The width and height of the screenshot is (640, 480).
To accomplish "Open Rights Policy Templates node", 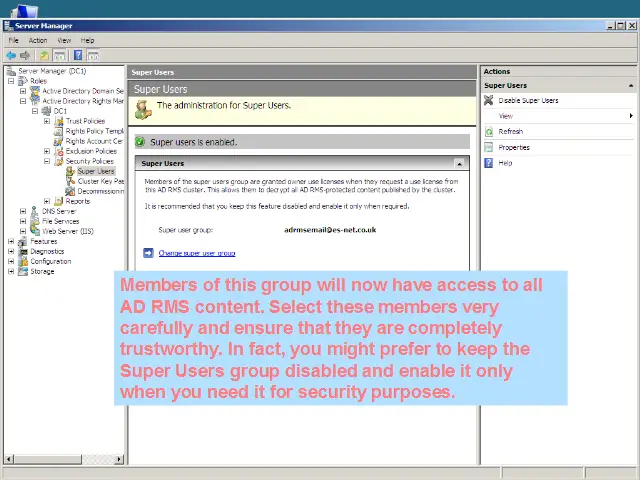I will 95,131.
